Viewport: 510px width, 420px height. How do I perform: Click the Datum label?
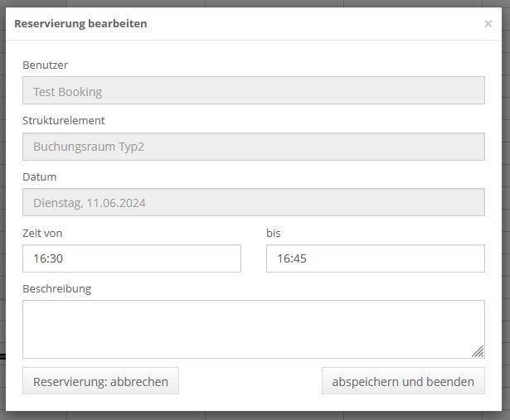point(40,176)
